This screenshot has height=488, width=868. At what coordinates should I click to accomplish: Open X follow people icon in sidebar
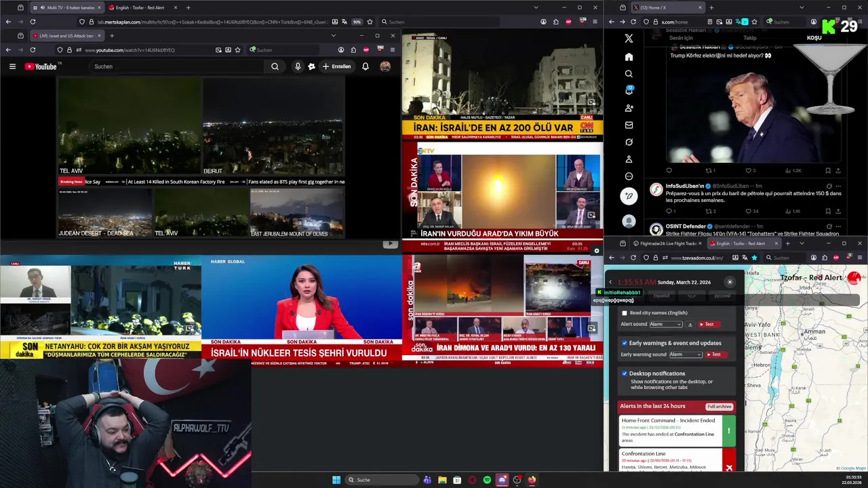(x=629, y=108)
